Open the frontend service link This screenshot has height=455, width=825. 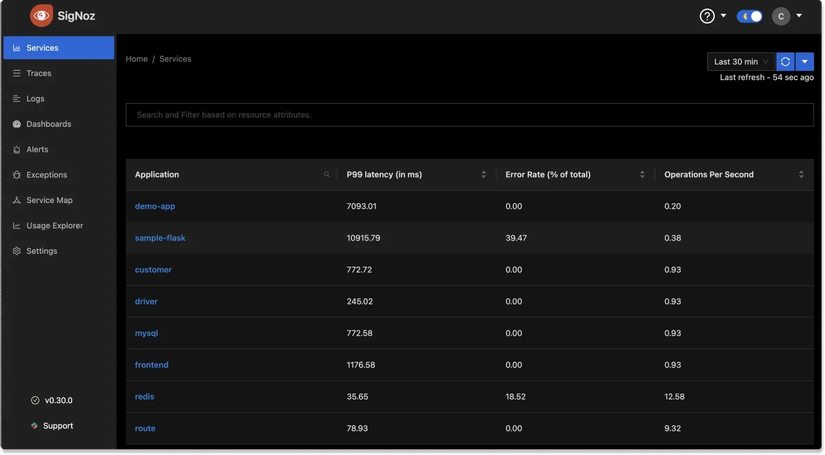coord(152,365)
